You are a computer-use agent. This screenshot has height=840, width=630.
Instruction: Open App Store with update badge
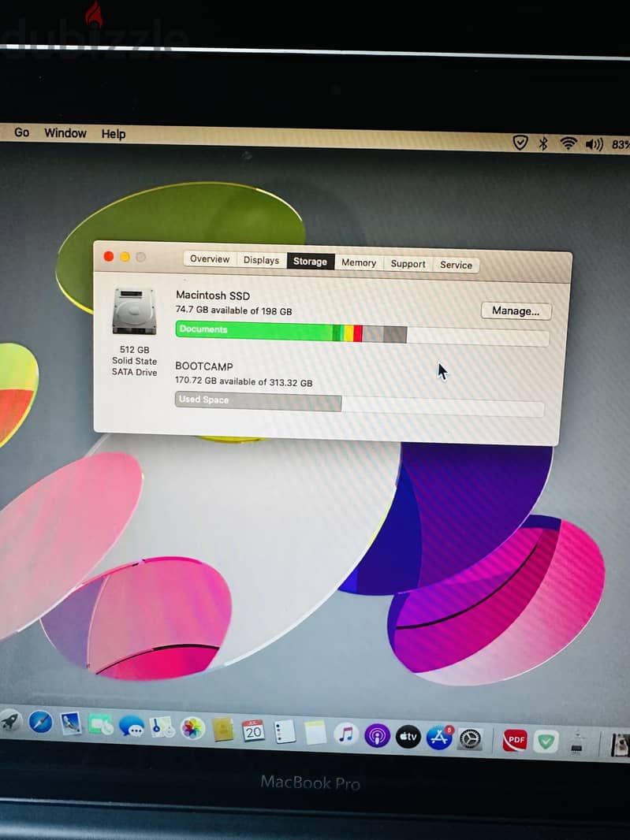click(x=439, y=738)
